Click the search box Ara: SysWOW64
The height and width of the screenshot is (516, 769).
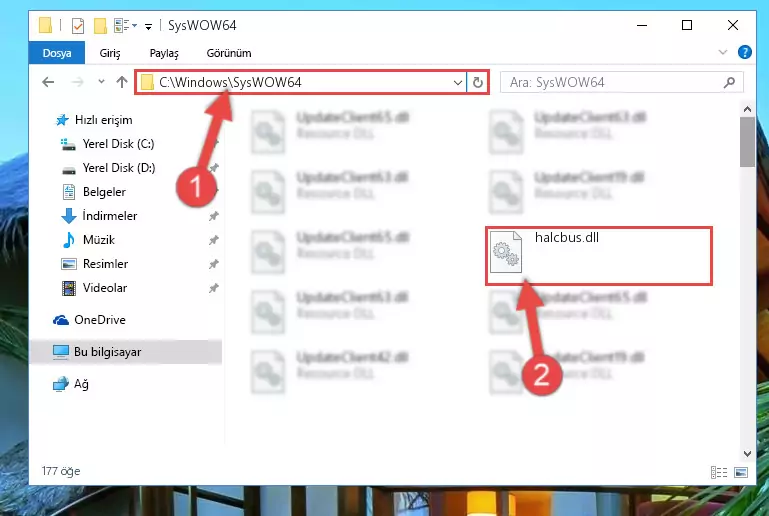621,82
